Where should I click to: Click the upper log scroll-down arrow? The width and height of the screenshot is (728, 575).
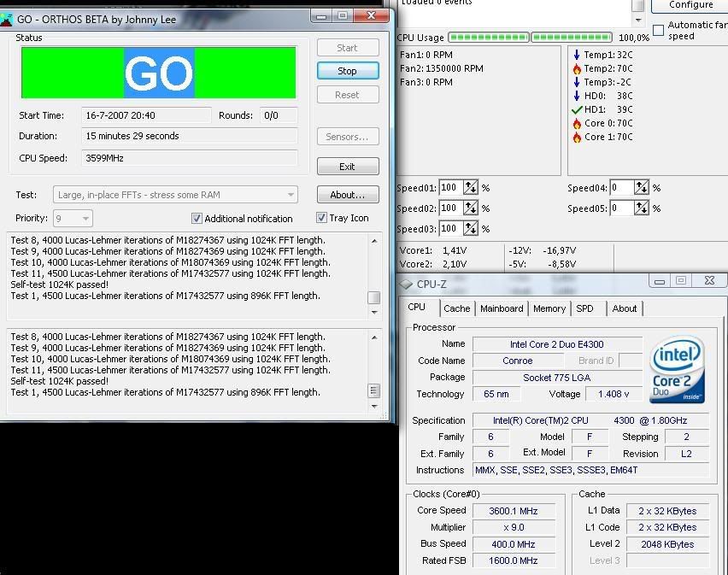374,313
